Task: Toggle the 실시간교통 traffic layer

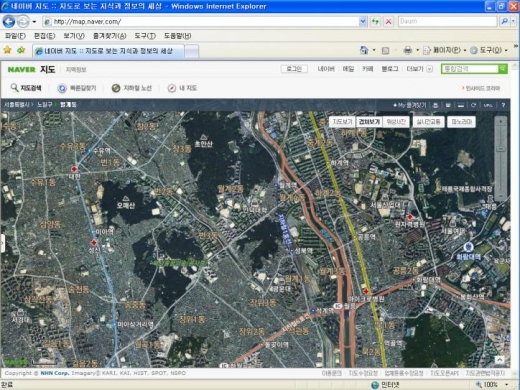Action: click(428, 122)
